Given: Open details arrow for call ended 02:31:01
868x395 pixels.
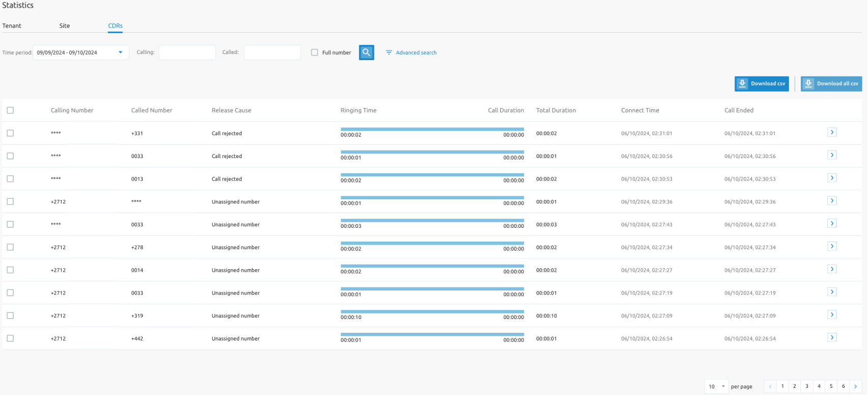Looking at the screenshot, I should 832,133.
